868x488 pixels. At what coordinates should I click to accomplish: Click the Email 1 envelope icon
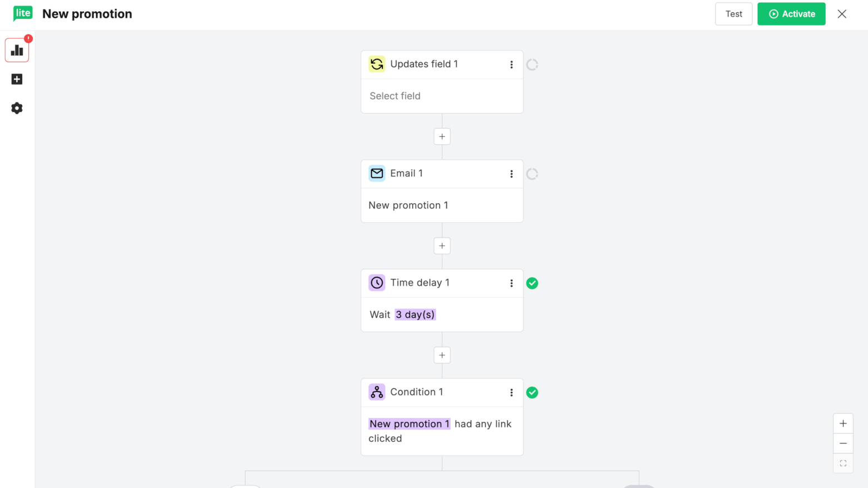click(377, 173)
